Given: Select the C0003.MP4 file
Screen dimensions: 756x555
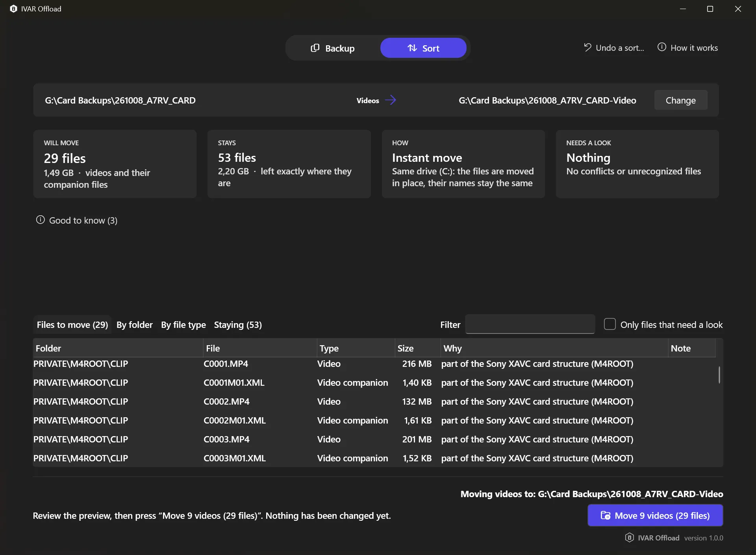Looking at the screenshot, I should [x=226, y=439].
